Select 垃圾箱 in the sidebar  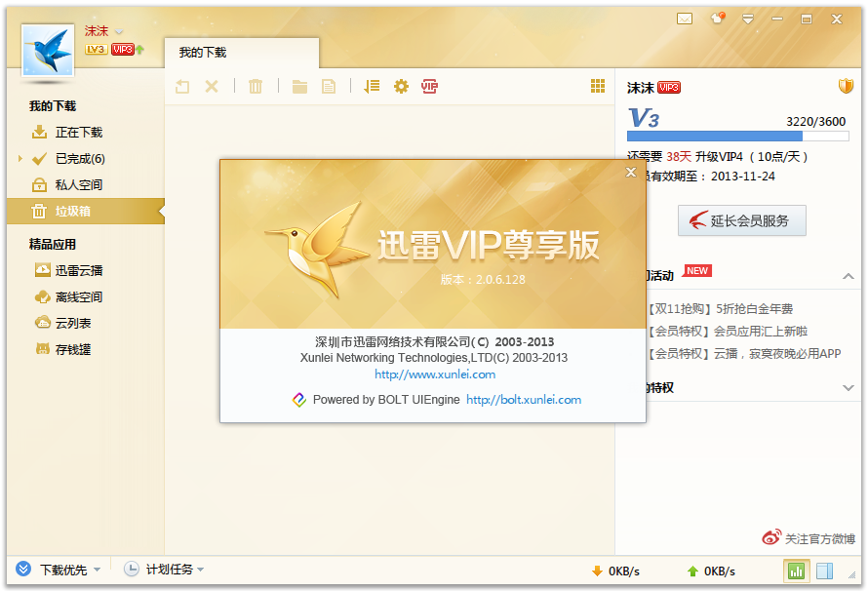86,212
